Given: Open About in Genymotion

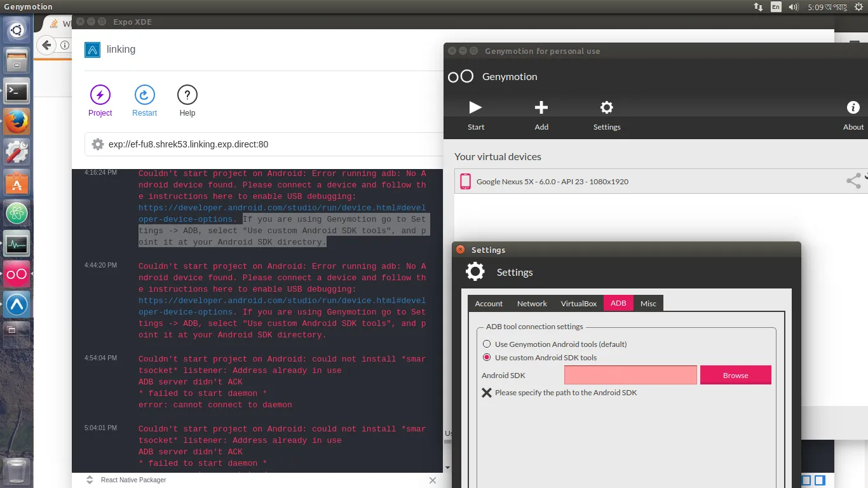Looking at the screenshot, I should pyautogui.click(x=853, y=114).
